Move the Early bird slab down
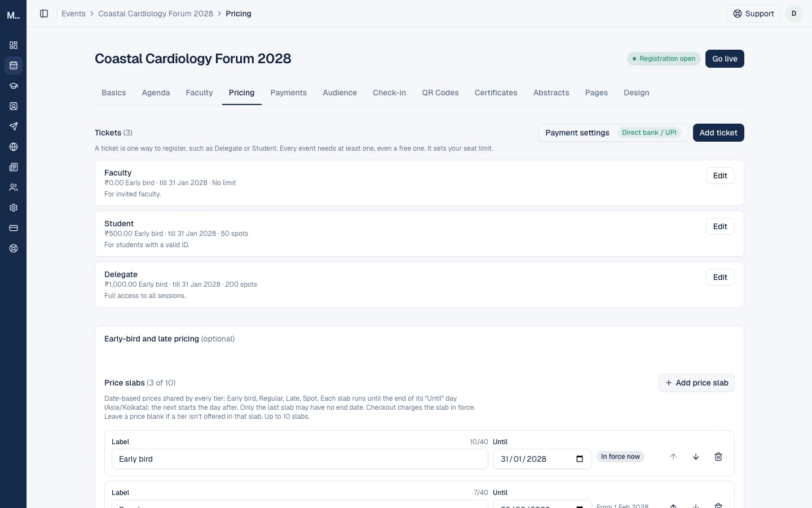This screenshot has width=812, height=508. (696, 457)
